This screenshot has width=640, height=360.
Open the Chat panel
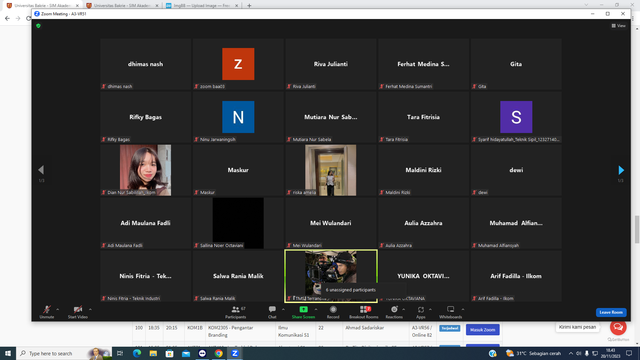pyautogui.click(x=272, y=312)
